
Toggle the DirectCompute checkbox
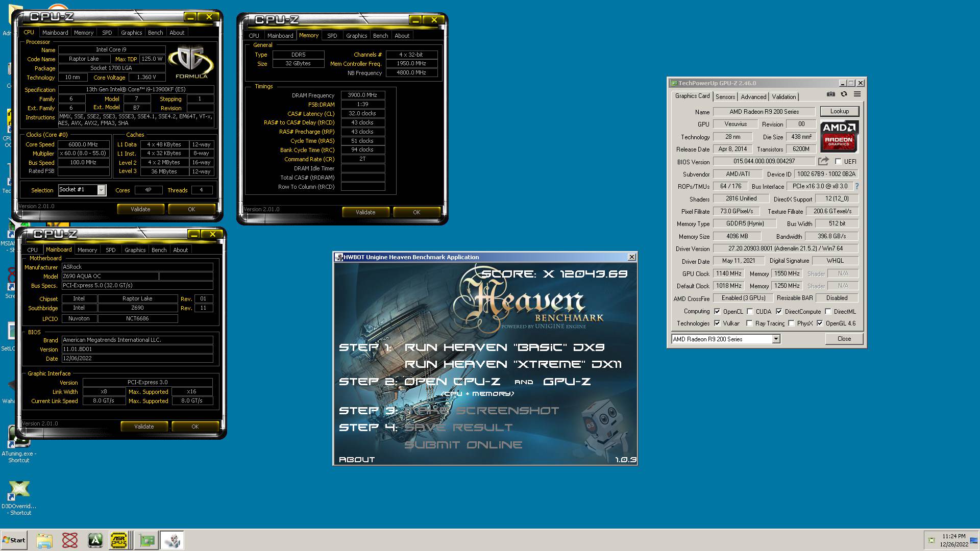pos(779,311)
